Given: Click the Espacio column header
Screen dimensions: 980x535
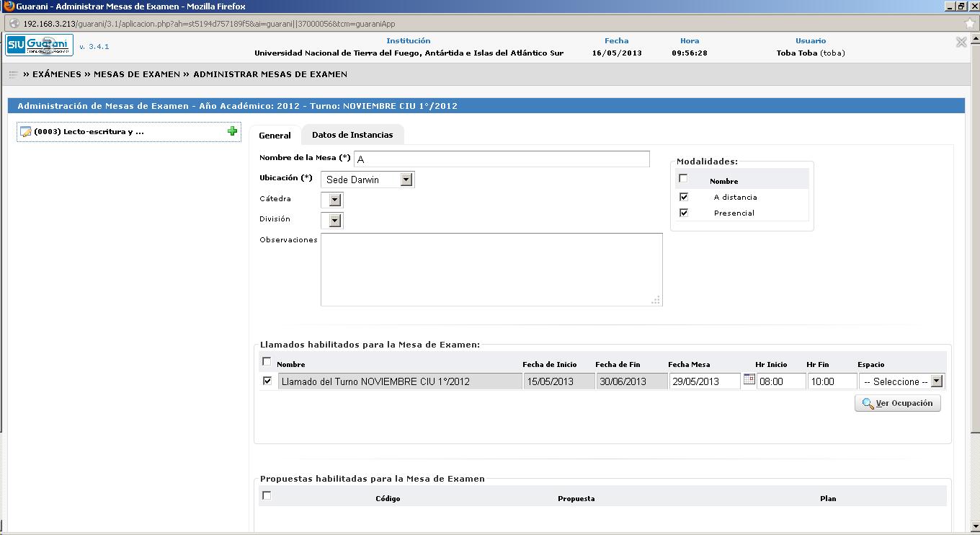Looking at the screenshot, I should [x=870, y=364].
